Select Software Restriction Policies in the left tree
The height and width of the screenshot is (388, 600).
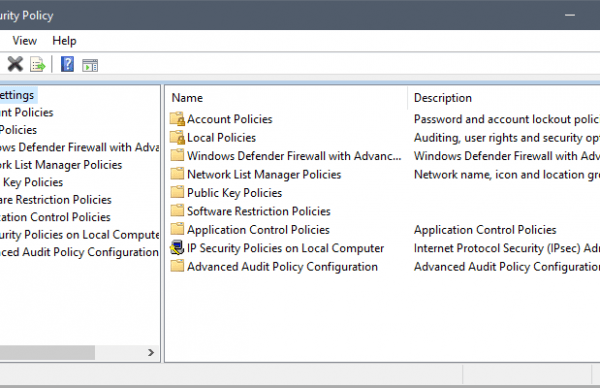tap(55, 200)
